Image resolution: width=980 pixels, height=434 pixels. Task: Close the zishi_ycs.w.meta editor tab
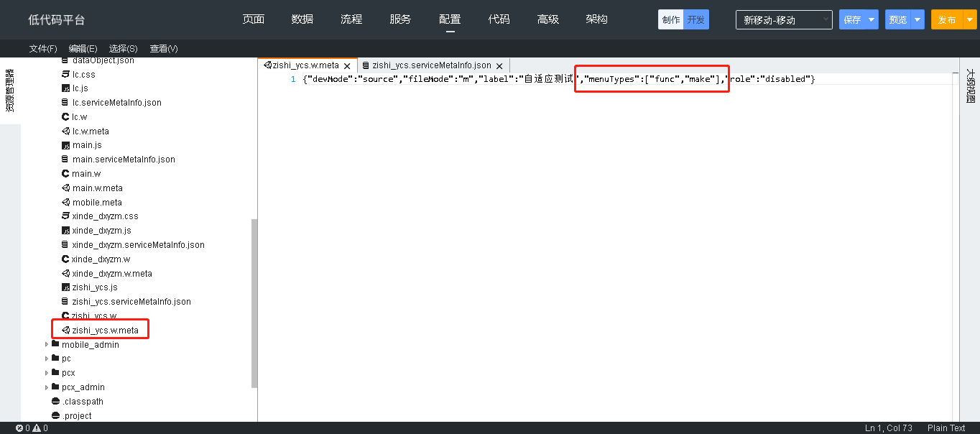(x=347, y=66)
